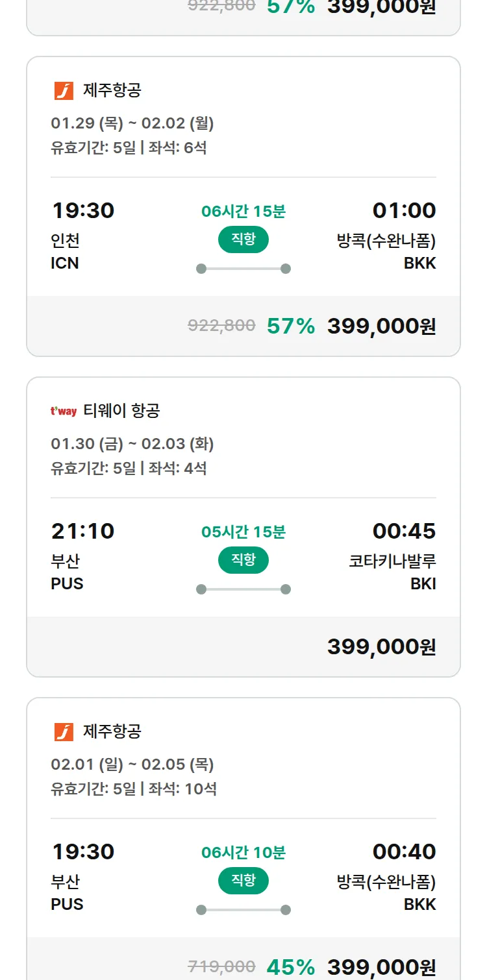487x980 pixels.
Task: Click the route line under 06시간 15분
Action: click(243, 269)
